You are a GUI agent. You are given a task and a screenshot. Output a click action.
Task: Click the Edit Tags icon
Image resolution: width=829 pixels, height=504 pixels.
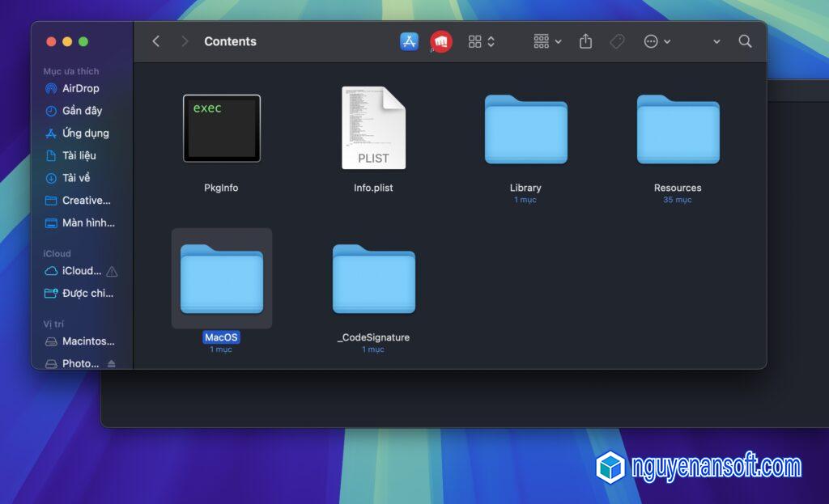tap(617, 41)
